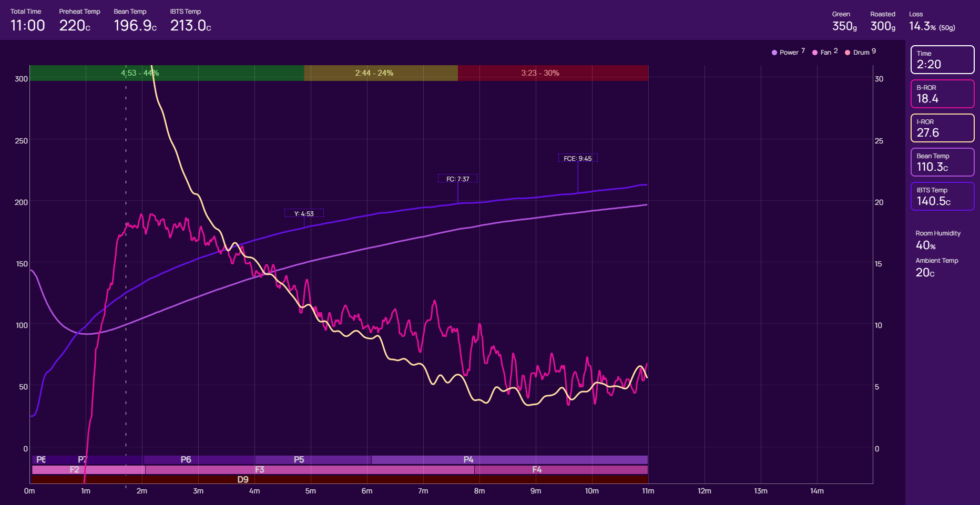This screenshot has width=980, height=505.
Task: Select the B-ROR value panel
Action: (942, 94)
